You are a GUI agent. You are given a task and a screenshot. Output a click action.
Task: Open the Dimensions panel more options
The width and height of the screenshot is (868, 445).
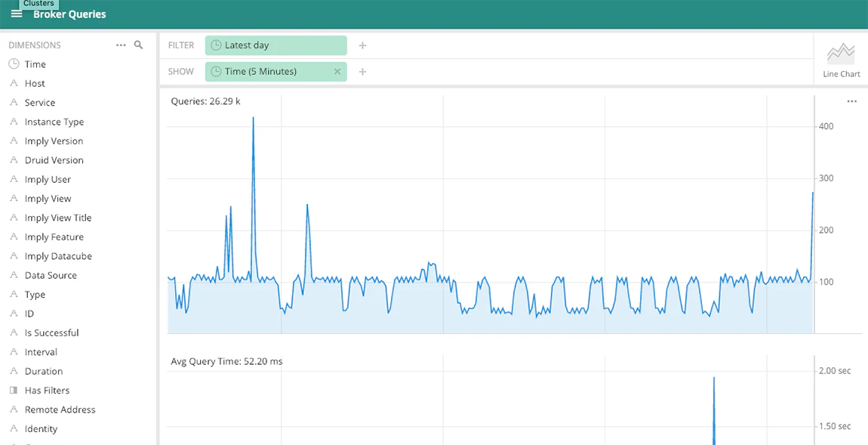[x=121, y=45]
